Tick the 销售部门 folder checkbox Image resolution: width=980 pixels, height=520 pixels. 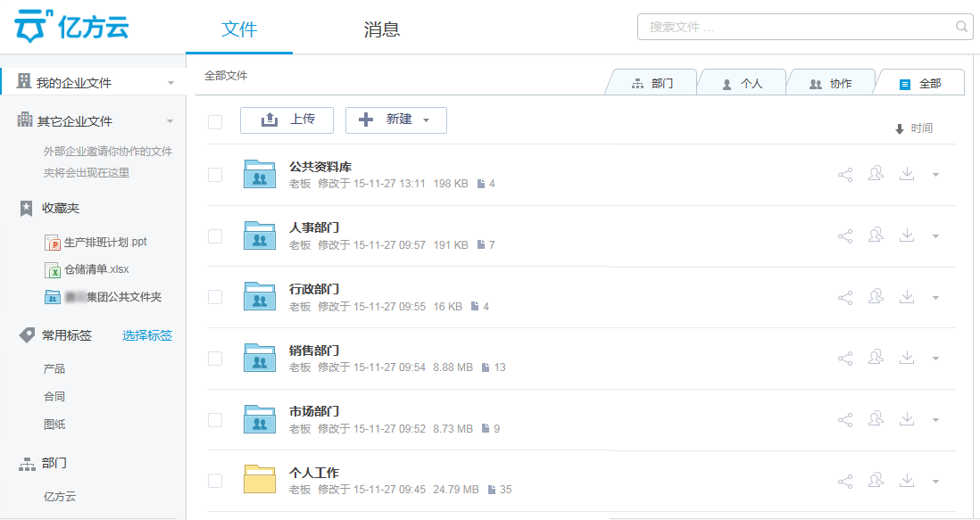click(215, 359)
